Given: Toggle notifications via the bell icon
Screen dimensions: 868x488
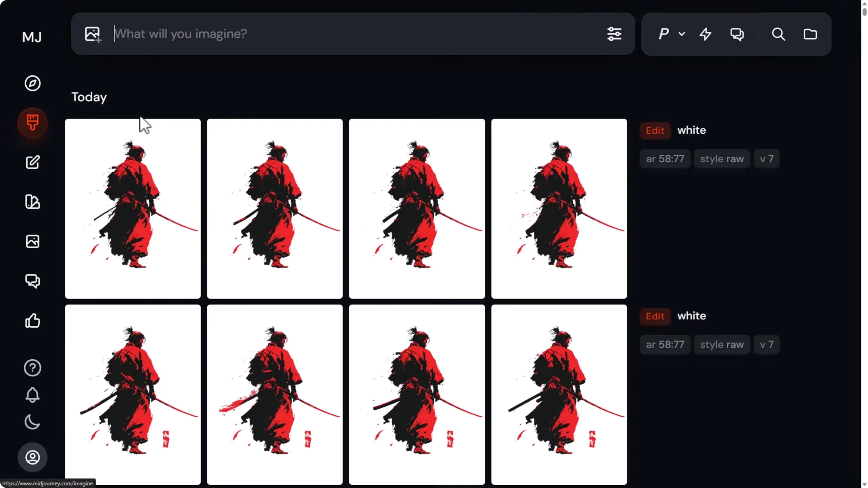Looking at the screenshot, I should [32, 395].
